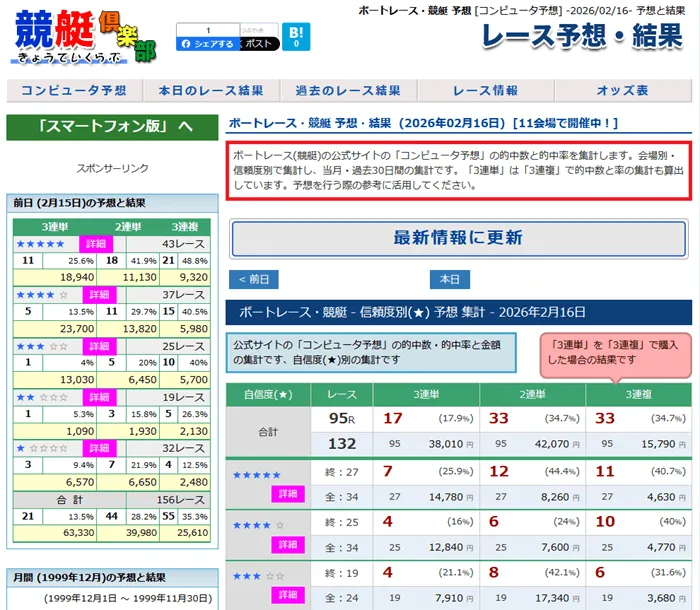Screen dimensions: 700x610
Task: Jump to today with 本日 button
Action: [449, 279]
